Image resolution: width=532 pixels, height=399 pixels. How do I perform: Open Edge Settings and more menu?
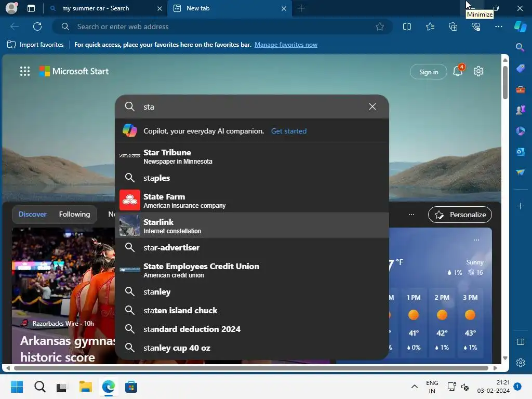tap(498, 26)
